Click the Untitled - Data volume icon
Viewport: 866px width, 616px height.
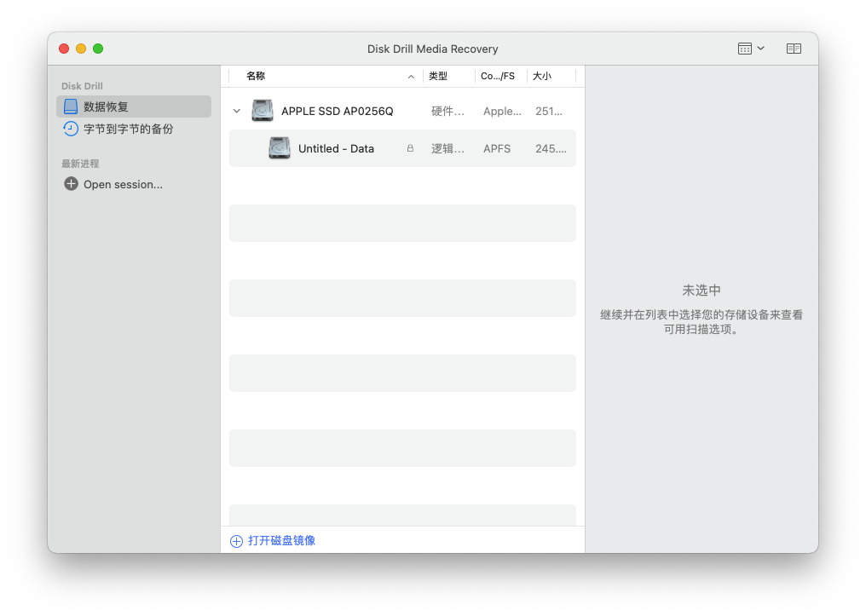click(280, 148)
